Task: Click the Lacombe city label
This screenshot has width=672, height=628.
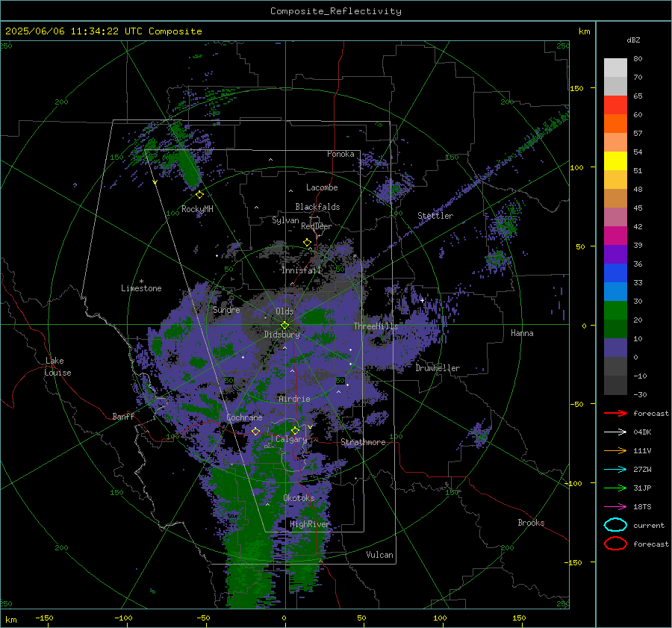Action: pos(322,187)
